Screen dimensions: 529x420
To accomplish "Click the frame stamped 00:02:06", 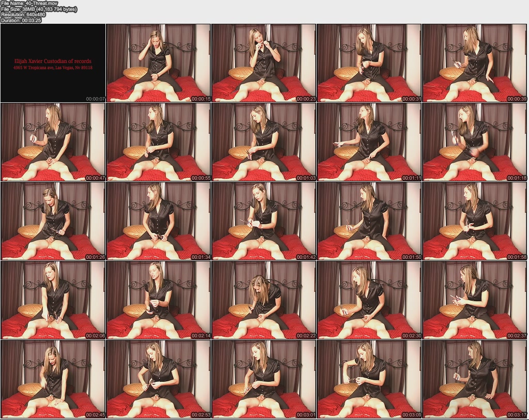I will pos(53,300).
